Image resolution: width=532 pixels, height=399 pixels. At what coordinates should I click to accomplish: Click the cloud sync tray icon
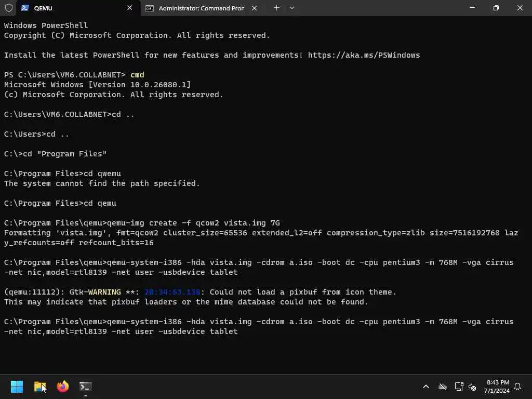point(443,387)
